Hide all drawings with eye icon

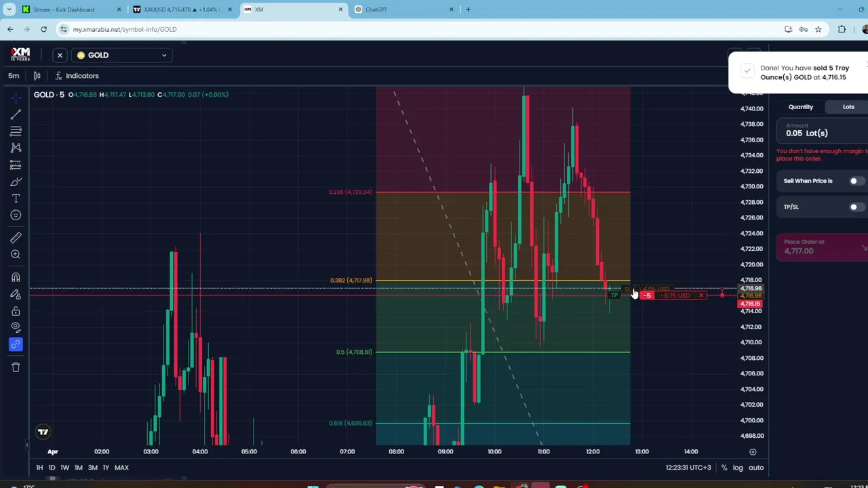coord(16,327)
